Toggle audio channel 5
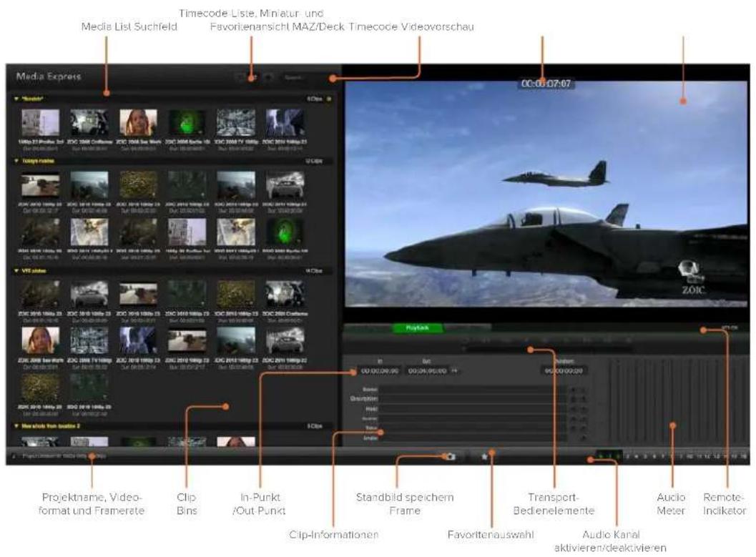 645,455
